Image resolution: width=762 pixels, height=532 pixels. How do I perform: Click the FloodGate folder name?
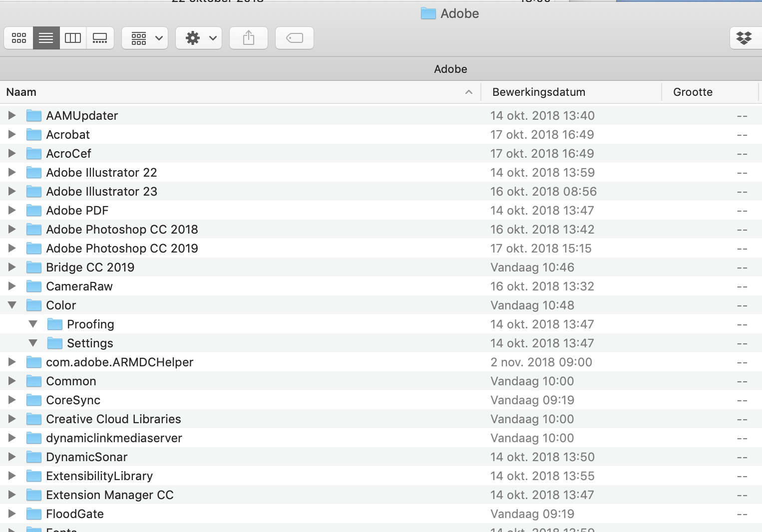coord(75,514)
